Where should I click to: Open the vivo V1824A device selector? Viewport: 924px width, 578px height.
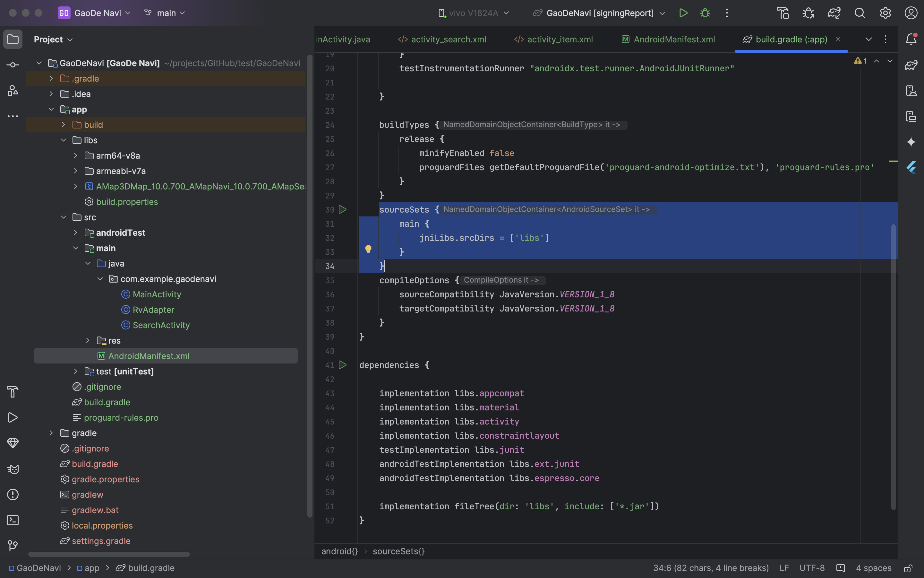pyautogui.click(x=474, y=13)
